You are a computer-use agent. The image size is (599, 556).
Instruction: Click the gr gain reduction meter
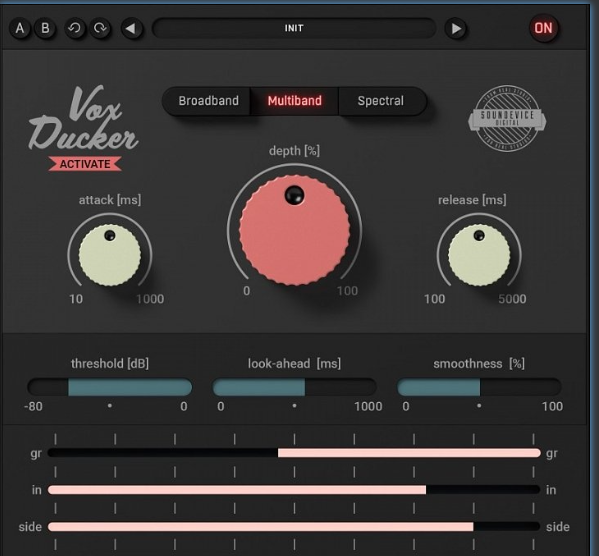[294, 453]
